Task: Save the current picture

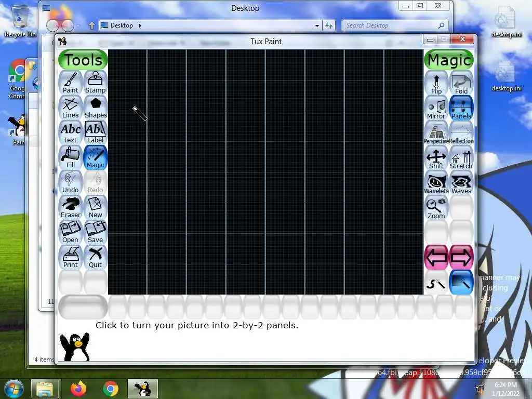Action: point(96,232)
